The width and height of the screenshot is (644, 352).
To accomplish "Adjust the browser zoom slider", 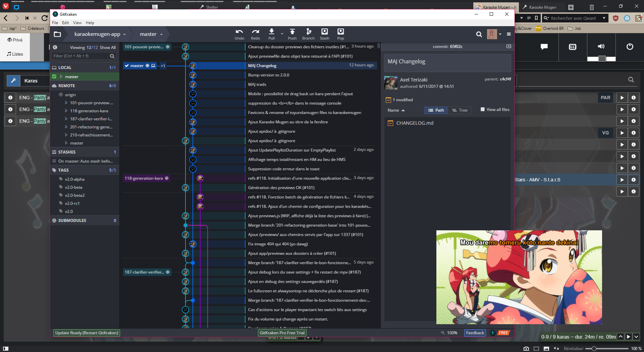I will click(x=594, y=349).
